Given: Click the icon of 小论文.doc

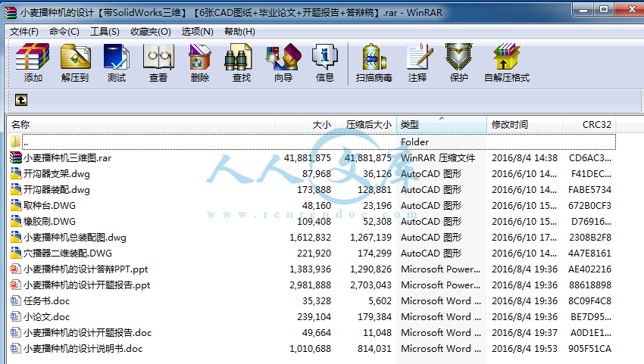Looking at the screenshot, I should tap(16, 317).
